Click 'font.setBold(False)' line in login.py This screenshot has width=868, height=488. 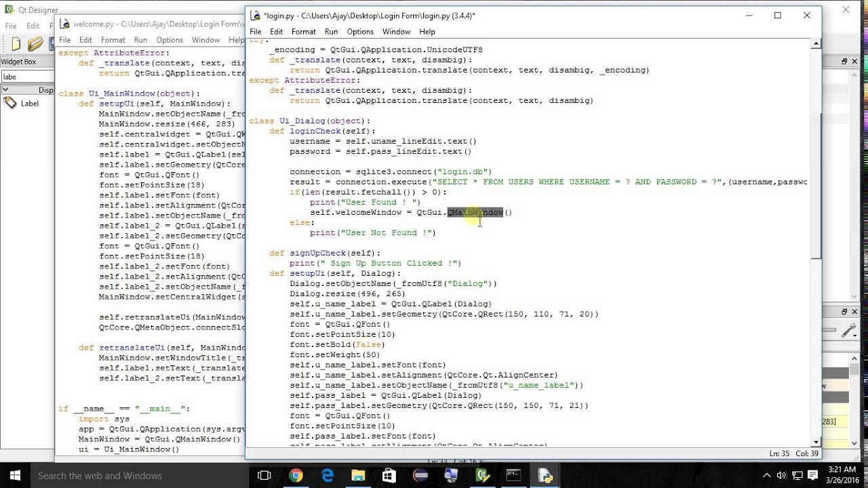(x=336, y=344)
